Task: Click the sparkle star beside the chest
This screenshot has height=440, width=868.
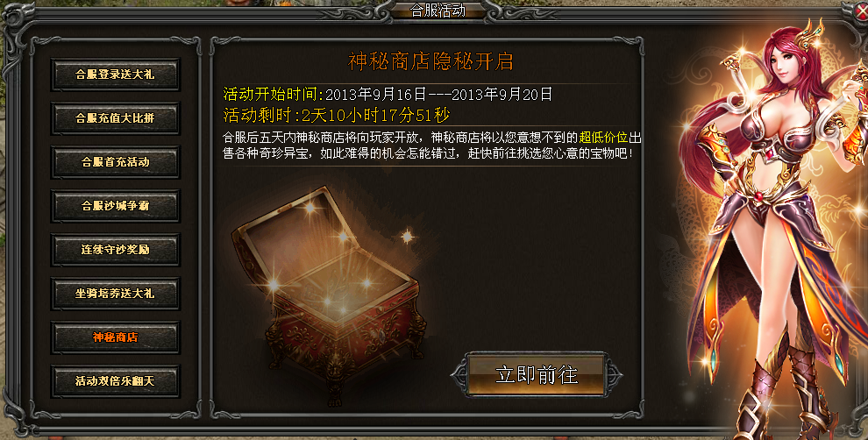Action: pos(408,237)
